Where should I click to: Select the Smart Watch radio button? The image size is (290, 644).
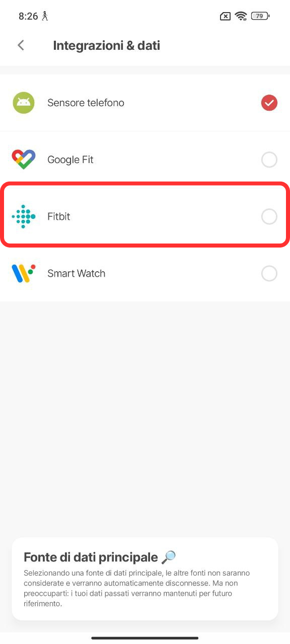coord(269,274)
